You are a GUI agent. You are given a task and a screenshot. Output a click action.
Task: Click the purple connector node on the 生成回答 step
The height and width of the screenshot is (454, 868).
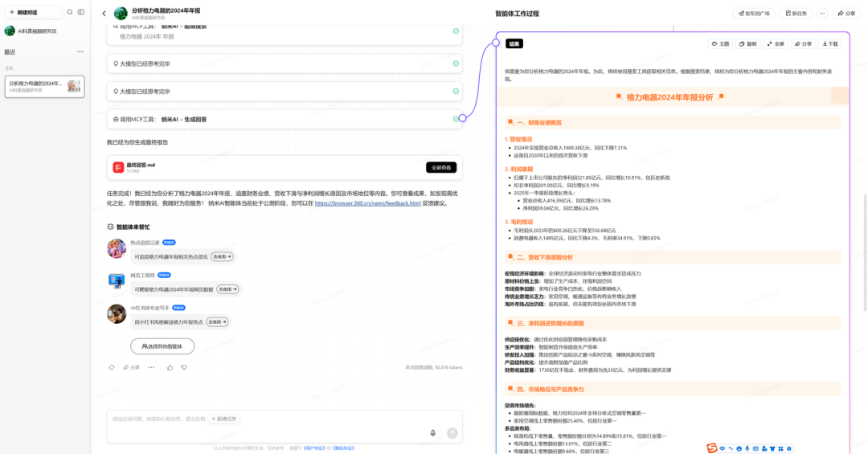coord(462,117)
